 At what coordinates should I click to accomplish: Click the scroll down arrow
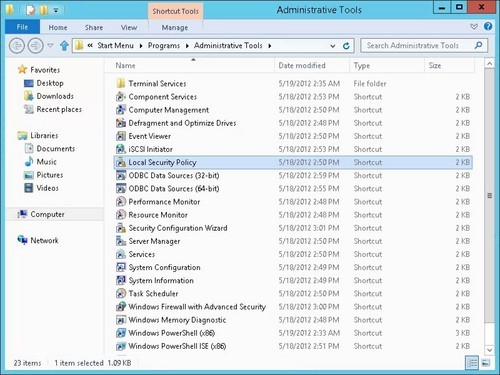tap(489, 350)
